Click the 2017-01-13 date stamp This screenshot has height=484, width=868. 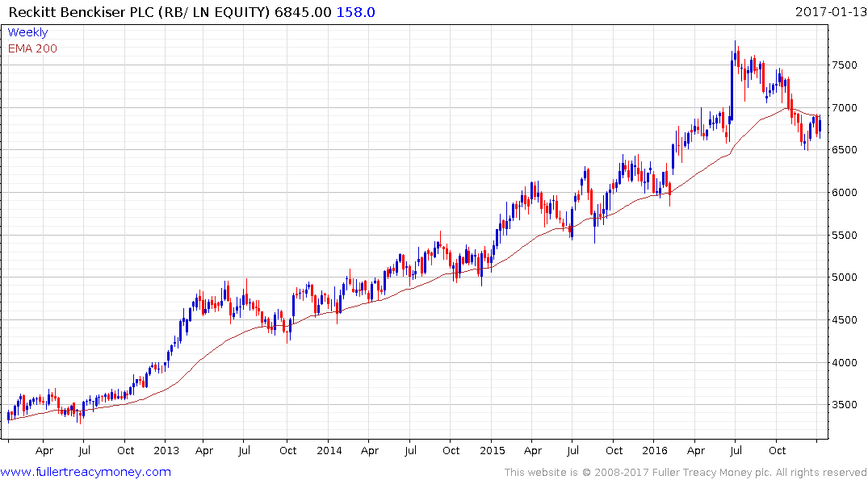tap(831, 11)
